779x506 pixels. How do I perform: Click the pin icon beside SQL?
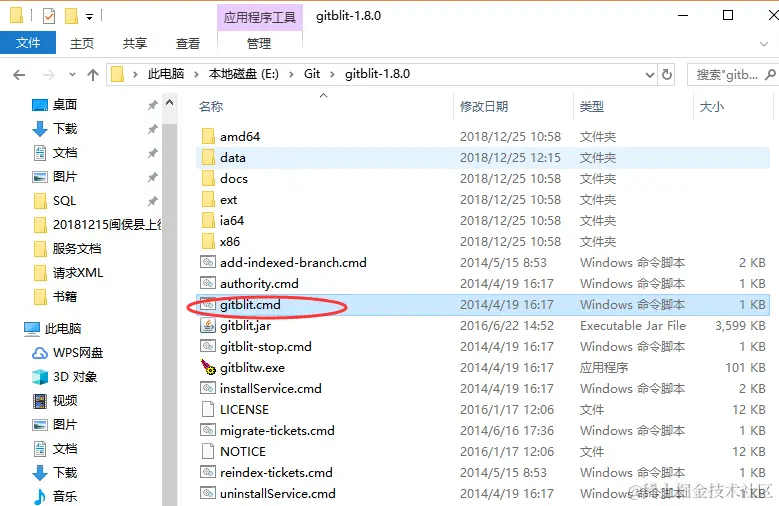pyautogui.click(x=153, y=201)
